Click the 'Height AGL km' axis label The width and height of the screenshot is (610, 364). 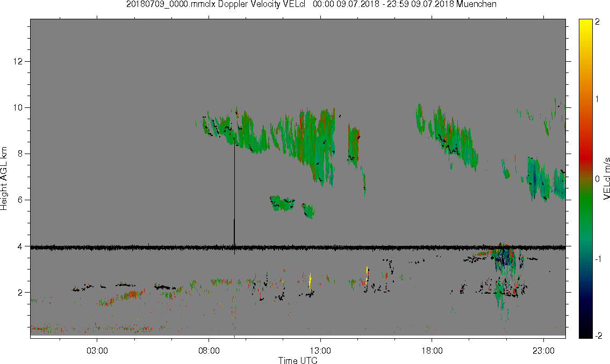[x=4, y=178]
